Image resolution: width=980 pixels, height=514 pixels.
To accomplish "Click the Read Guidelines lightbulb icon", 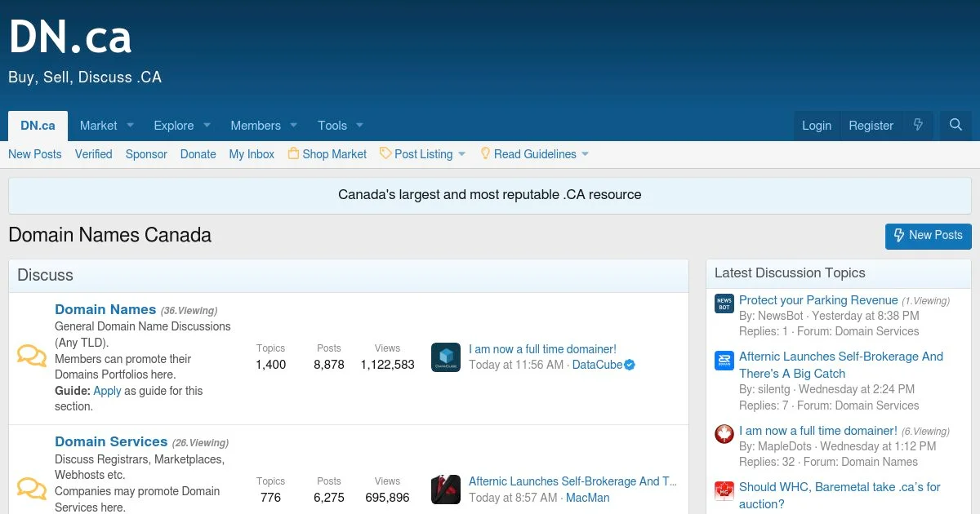I will click(485, 153).
